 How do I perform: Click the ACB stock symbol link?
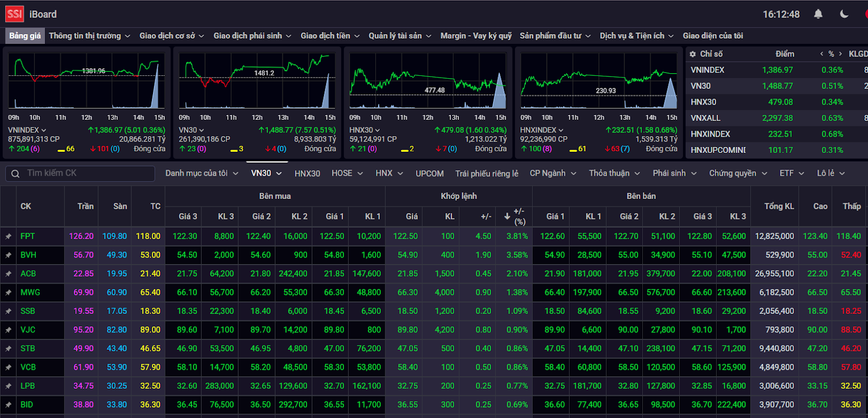[x=28, y=274]
